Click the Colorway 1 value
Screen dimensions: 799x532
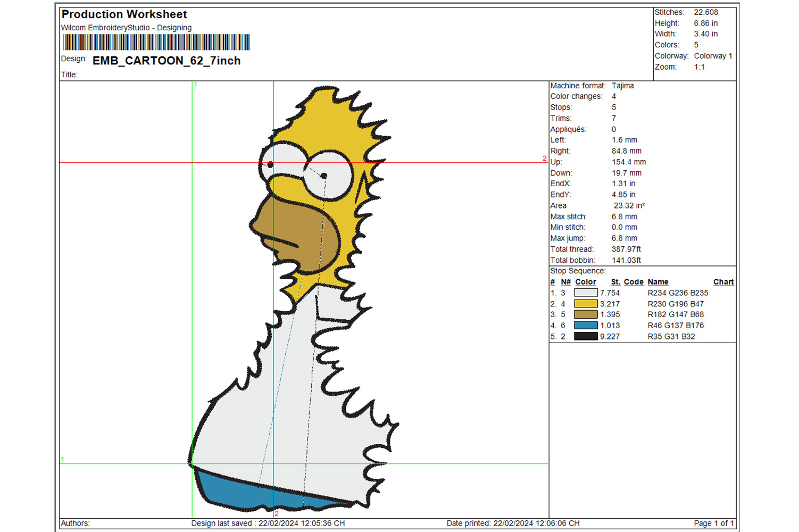pos(713,56)
